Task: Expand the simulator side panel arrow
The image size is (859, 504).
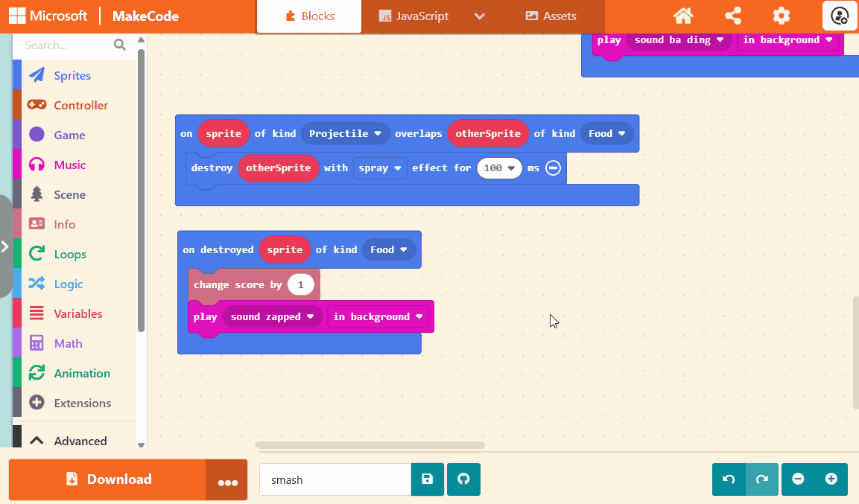Action: (4, 246)
